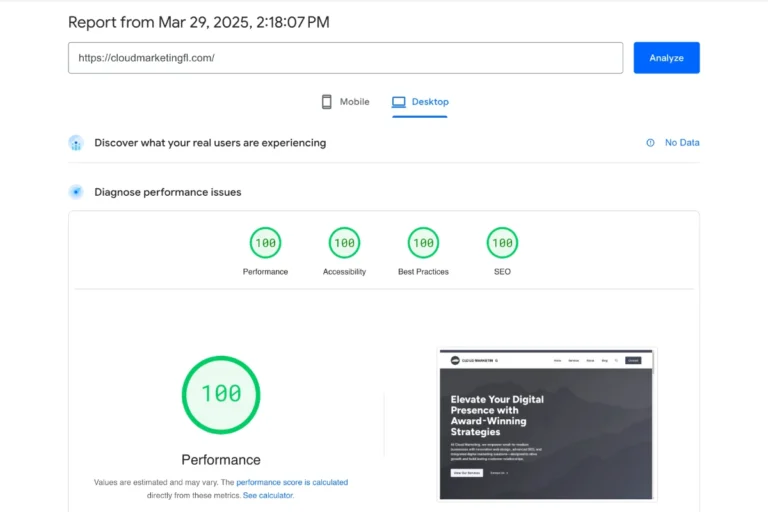
Task: Click the Diagnose performance issues heading
Action: pos(168,192)
